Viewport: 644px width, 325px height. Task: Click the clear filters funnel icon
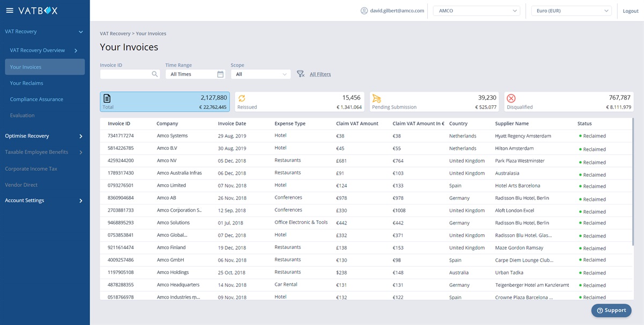click(301, 74)
